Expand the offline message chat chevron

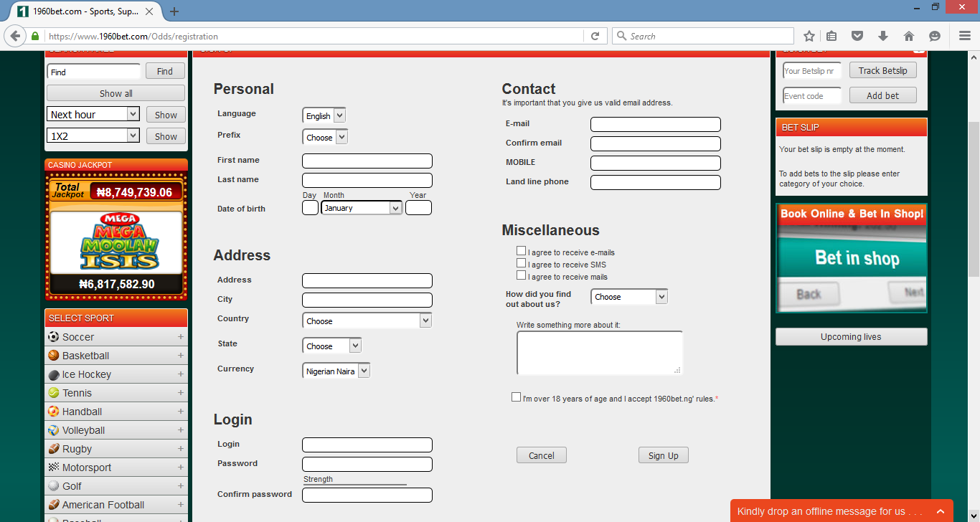pos(941,511)
